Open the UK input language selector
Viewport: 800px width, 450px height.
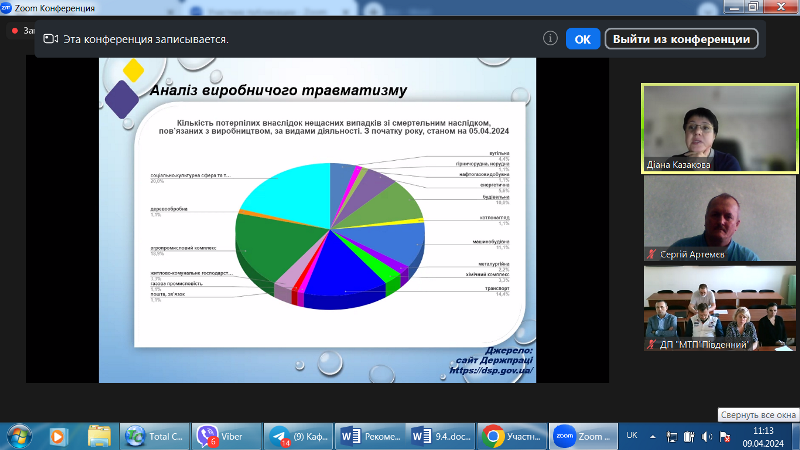point(632,435)
